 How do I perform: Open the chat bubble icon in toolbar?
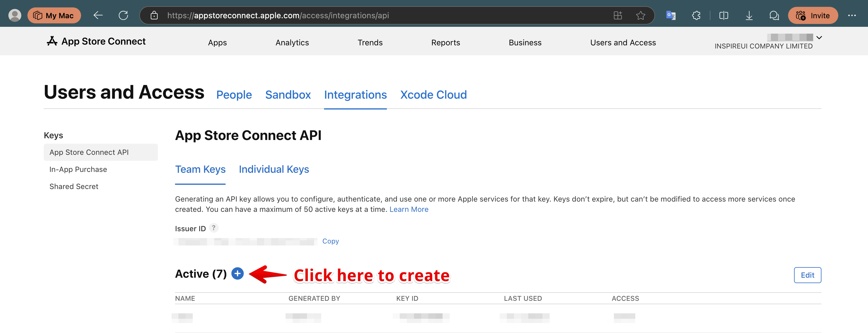(x=774, y=15)
